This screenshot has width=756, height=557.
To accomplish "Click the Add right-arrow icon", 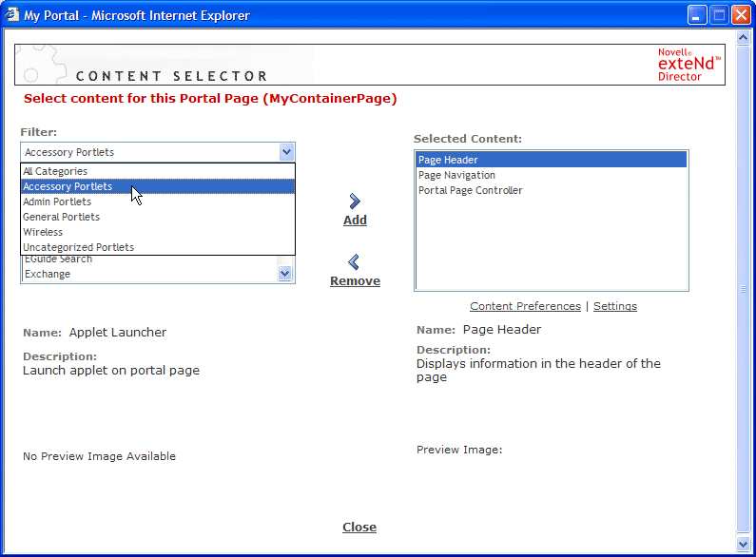I will (355, 202).
